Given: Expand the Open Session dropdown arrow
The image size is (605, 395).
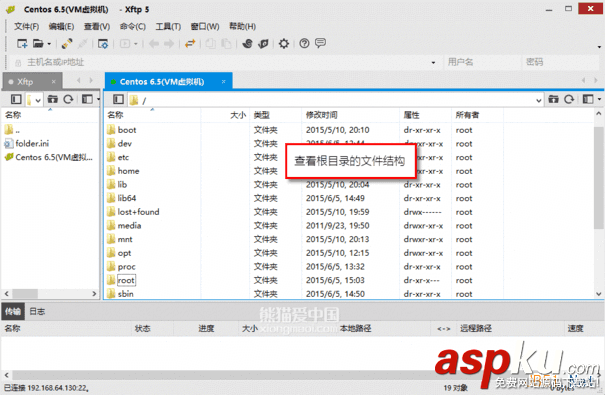Looking at the screenshot, I should coord(49,44).
